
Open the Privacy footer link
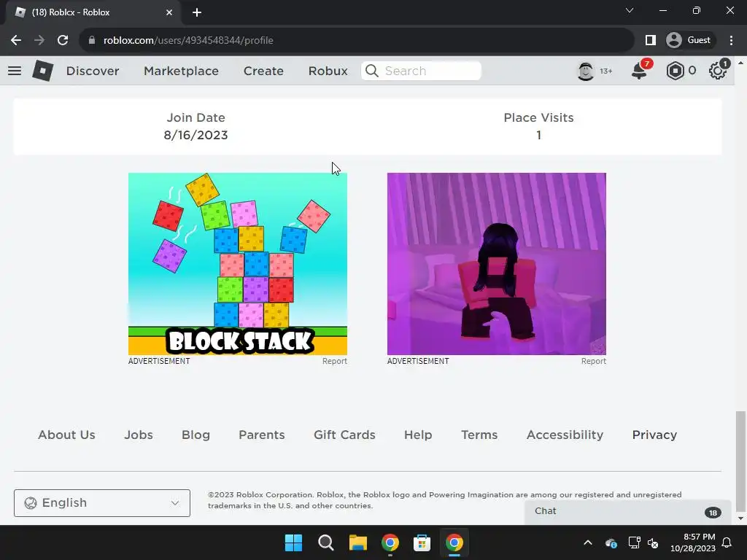(x=654, y=435)
